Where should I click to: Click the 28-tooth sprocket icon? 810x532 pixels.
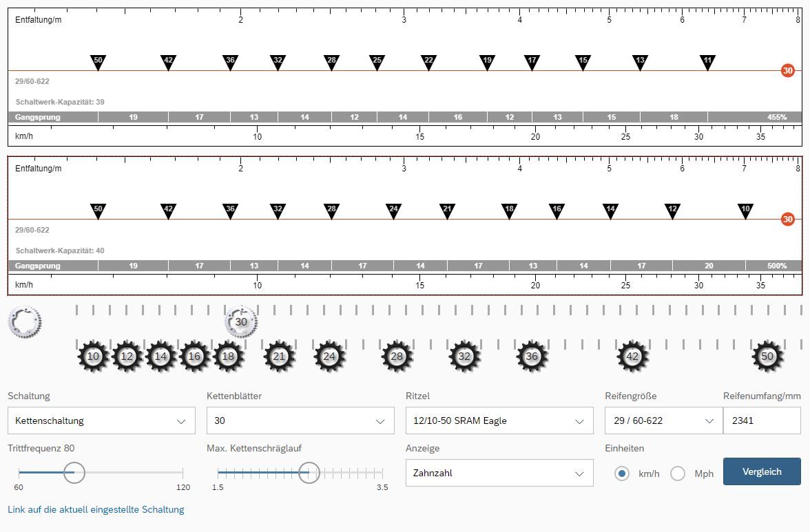(397, 357)
